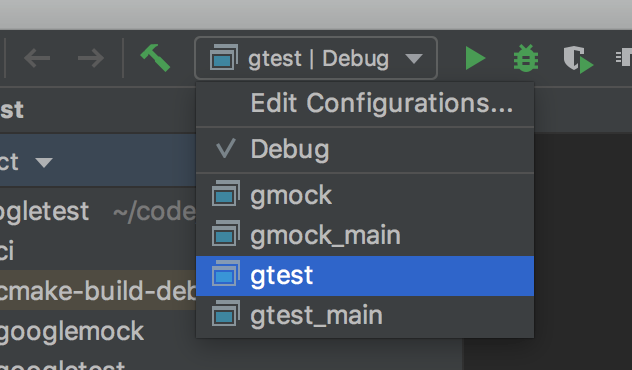Select the highlighted gtest configuration
The image size is (632, 370).
tap(365, 276)
